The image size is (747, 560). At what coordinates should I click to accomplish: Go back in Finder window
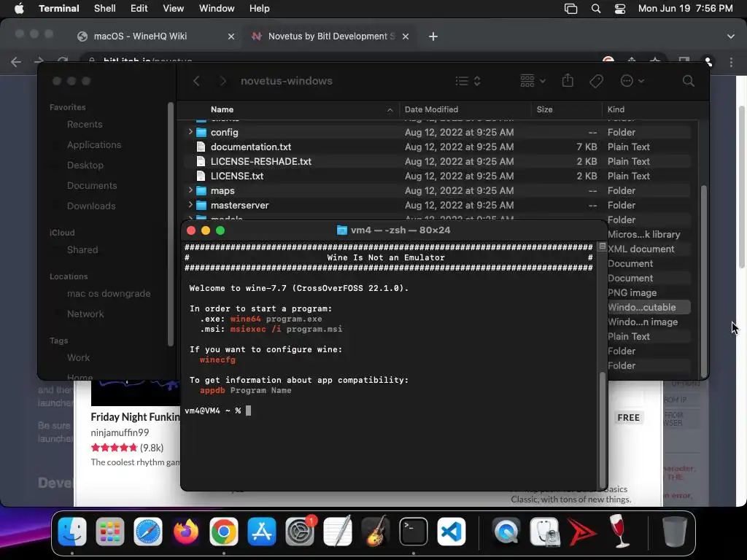pyautogui.click(x=196, y=81)
